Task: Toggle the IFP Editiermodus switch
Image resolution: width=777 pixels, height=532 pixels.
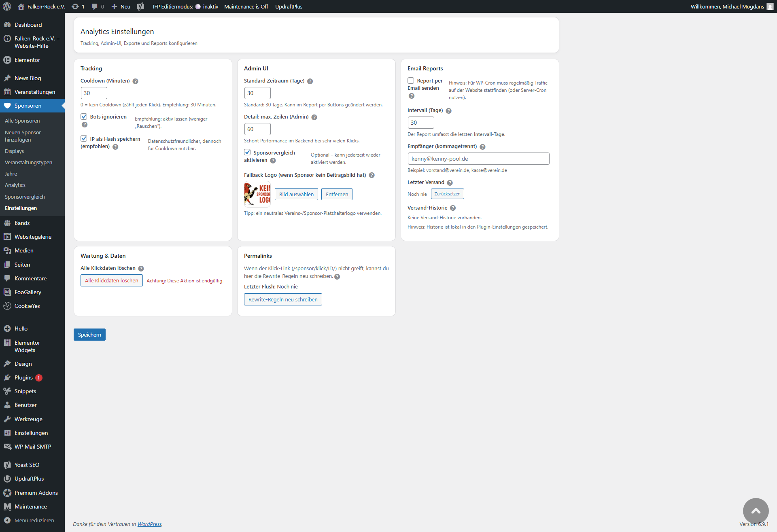Action: coord(198,6)
